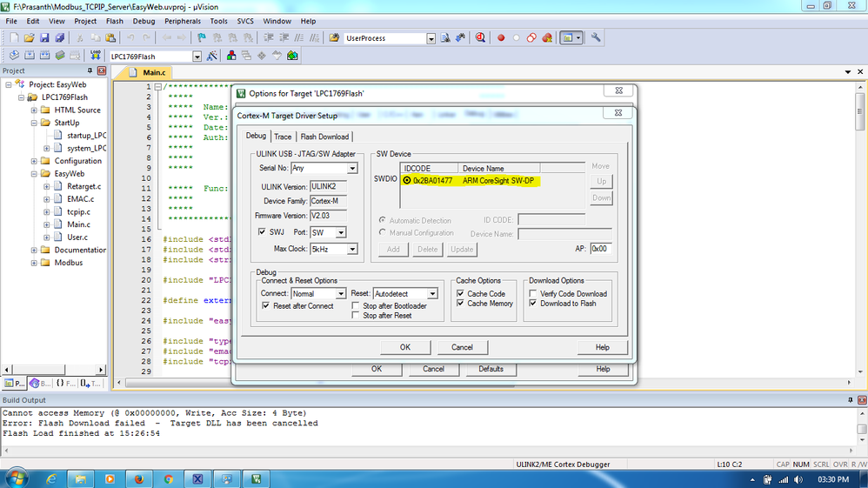Expand the Modbus folder
Viewport: 868px width, 488px height.
34,263
